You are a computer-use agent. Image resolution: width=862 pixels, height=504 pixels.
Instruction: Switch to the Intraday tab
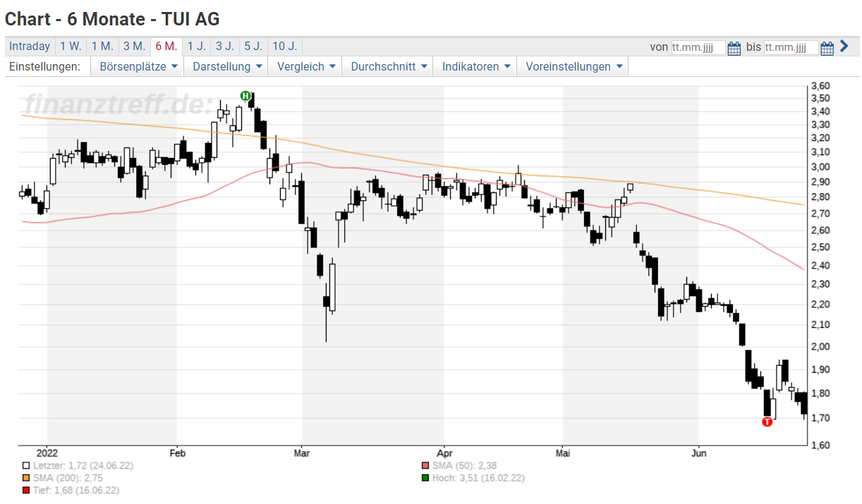(x=30, y=47)
